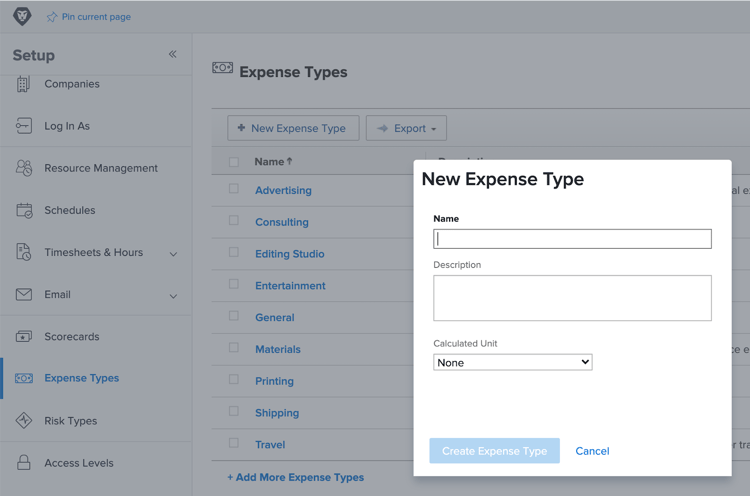Click the Schedules calendar icon

click(x=24, y=210)
